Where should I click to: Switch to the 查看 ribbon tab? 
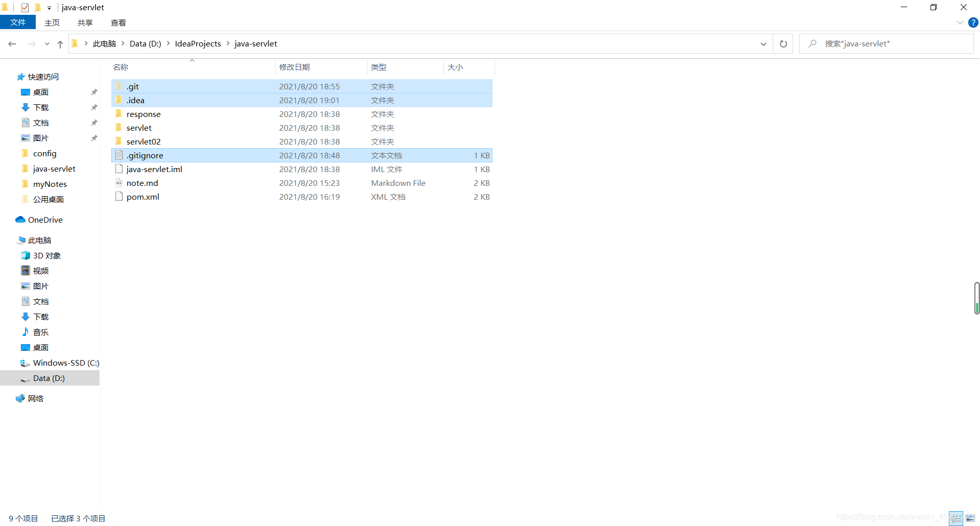click(x=118, y=22)
